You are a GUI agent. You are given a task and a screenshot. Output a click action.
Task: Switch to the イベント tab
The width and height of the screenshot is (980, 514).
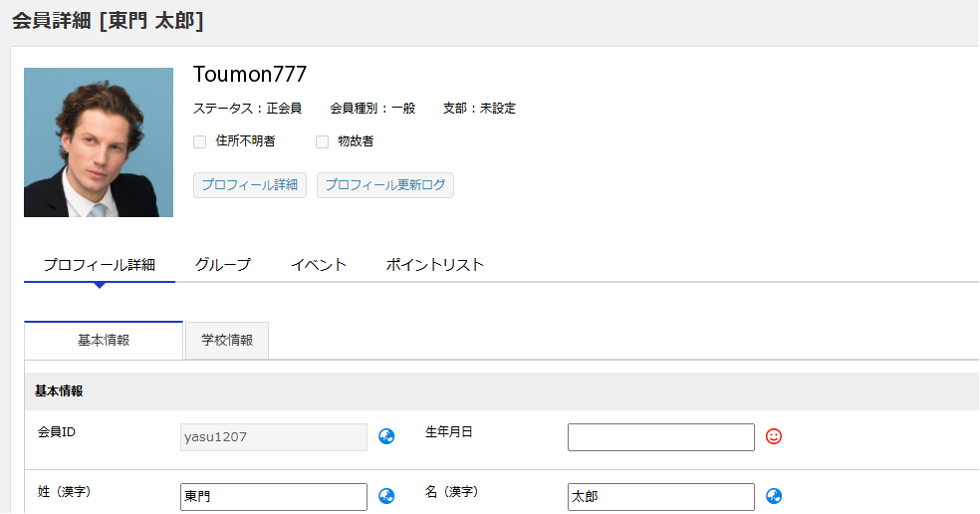click(318, 265)
